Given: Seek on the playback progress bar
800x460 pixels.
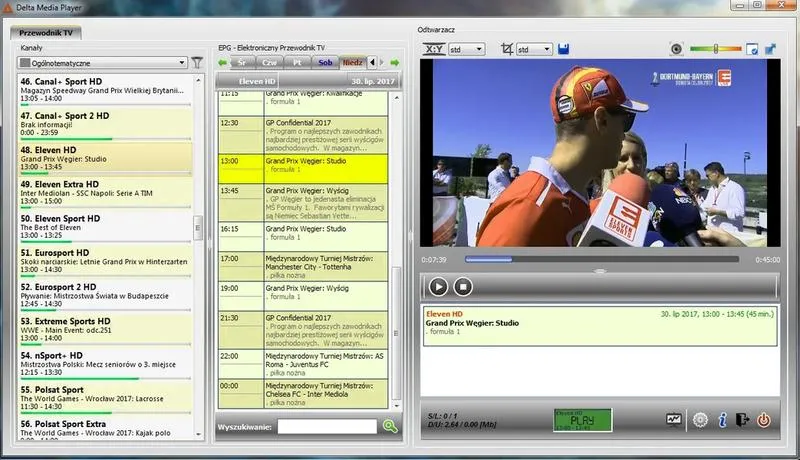Looking at the screenshot, I should click(602, 260).
